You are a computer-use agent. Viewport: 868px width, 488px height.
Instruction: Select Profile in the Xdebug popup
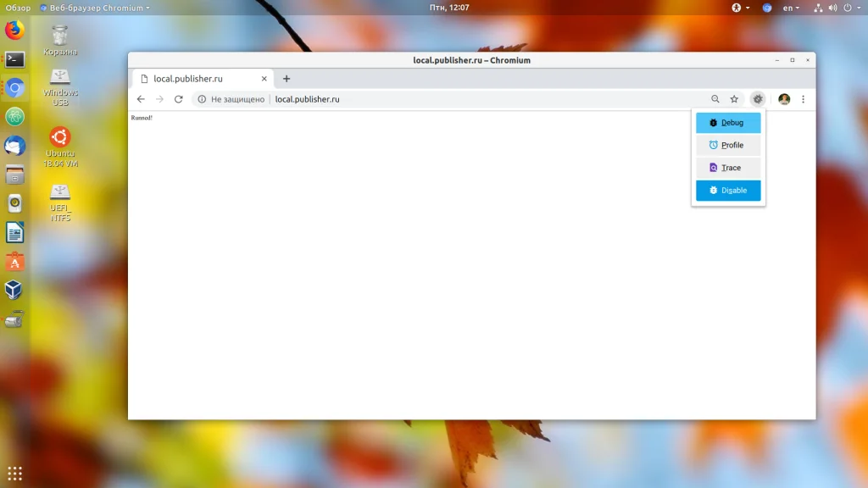(x=728, y=145)
